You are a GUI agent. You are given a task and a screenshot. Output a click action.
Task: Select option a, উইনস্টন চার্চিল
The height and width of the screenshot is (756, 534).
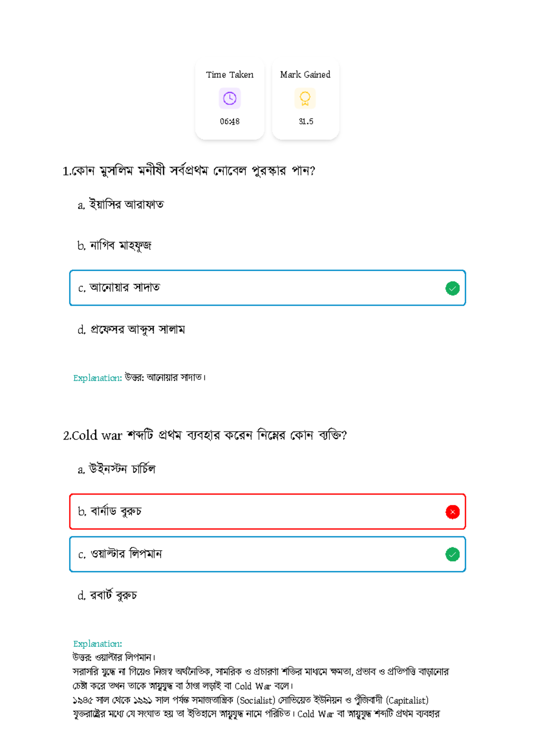pos(117,468)
